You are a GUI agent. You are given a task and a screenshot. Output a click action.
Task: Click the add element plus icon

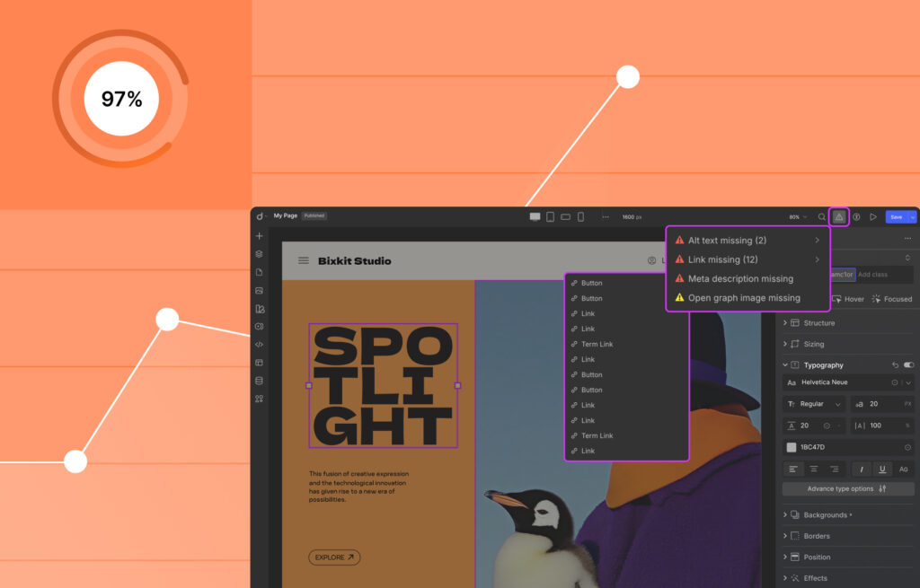(260, 236)
